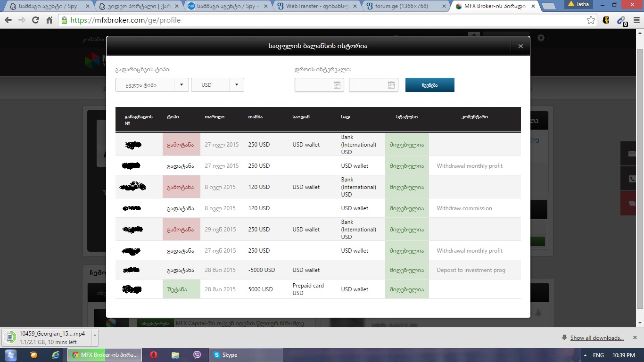This screenshot has height=362, width=644.
Task: Click the MFX Broker Chrome taskbar button
Action: point(105,355)
